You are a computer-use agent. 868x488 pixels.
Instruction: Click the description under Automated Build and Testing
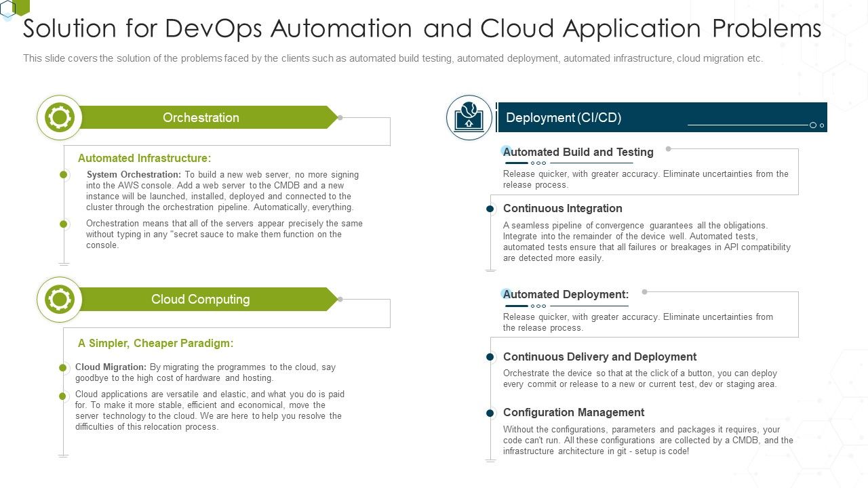click(646, 180)
